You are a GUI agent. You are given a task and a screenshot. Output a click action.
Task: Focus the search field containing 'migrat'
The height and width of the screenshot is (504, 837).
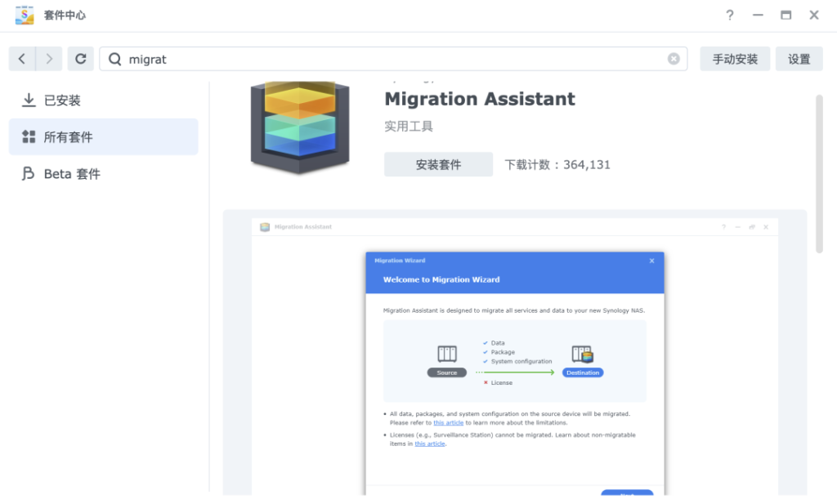click(x=392, y=59)
